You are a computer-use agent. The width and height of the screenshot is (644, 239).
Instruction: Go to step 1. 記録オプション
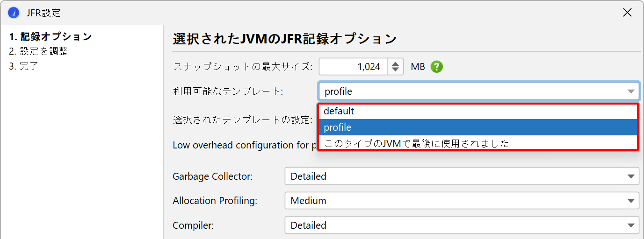pos(51,36)
